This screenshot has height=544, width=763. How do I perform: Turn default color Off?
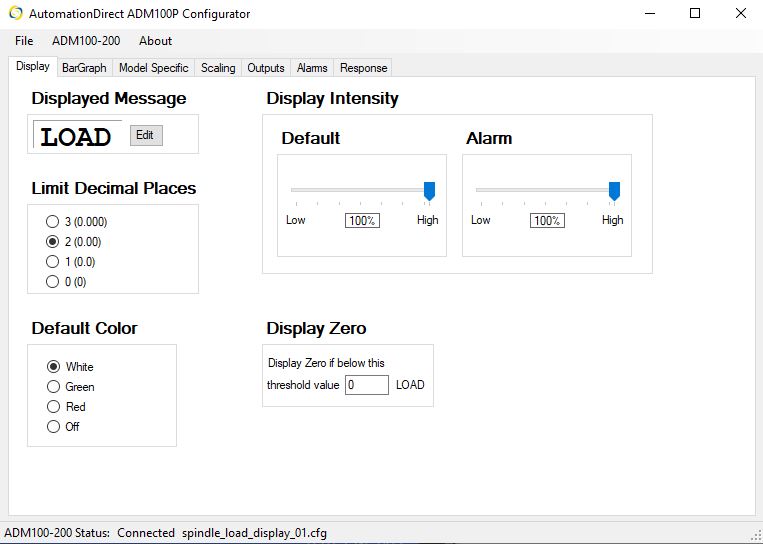pos(63,427)
